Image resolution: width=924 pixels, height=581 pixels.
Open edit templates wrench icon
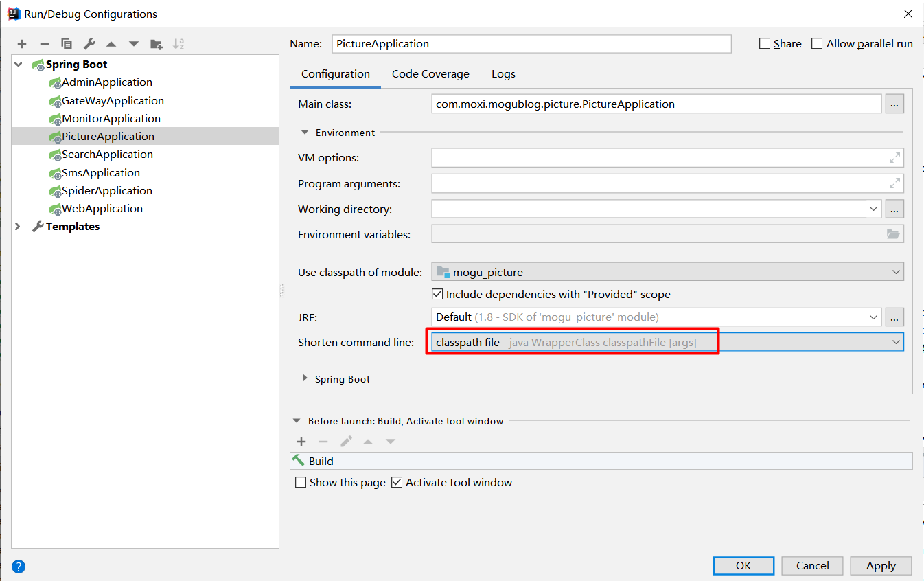(x=89, y=44)
